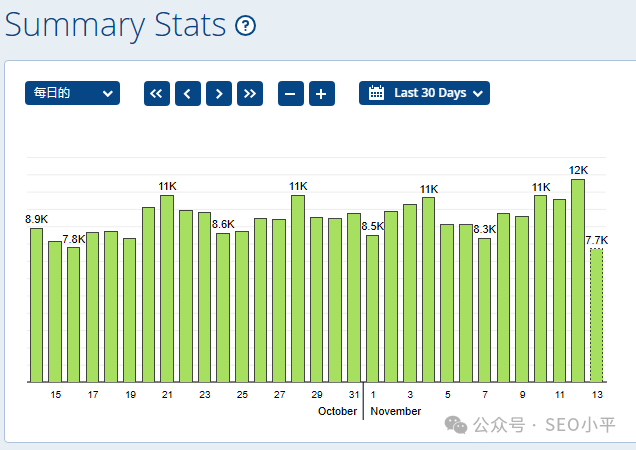The width and height of the screenshot is (636, 450).
Task: Click the 11K bar for October 28
Action: (x=298, y=289)
